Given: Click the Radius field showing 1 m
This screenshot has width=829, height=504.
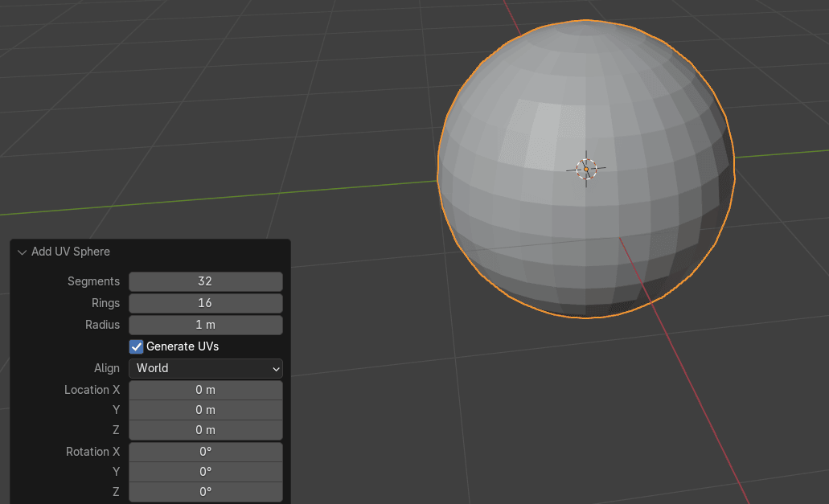Looking at the screenshot, I should coord(205,325).
